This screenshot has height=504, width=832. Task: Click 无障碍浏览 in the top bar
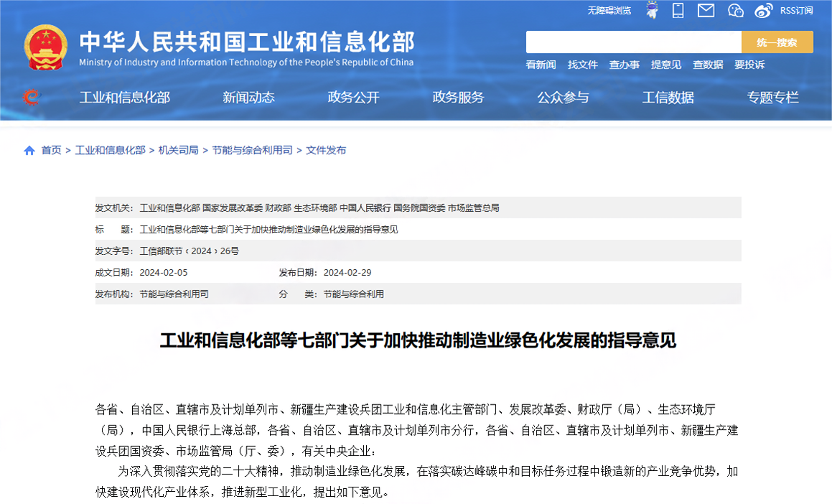coord(609,11)
